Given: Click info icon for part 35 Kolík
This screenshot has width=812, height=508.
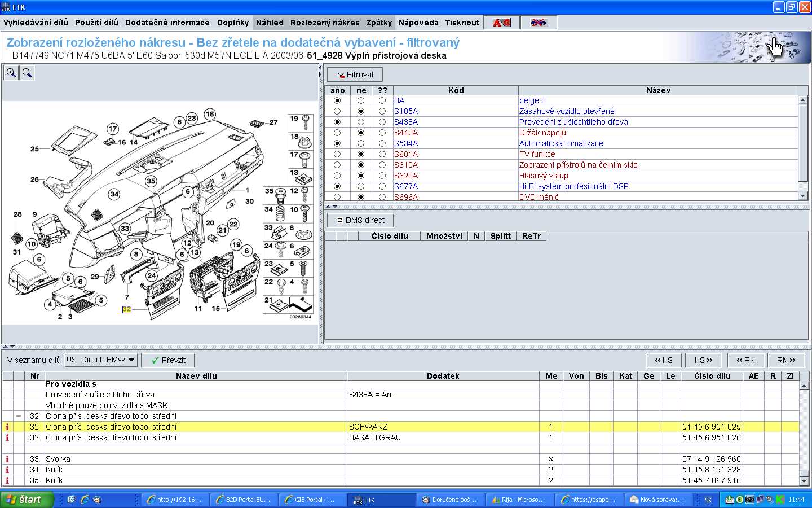Looking at the screenshot, I should [x=7, y=480].
